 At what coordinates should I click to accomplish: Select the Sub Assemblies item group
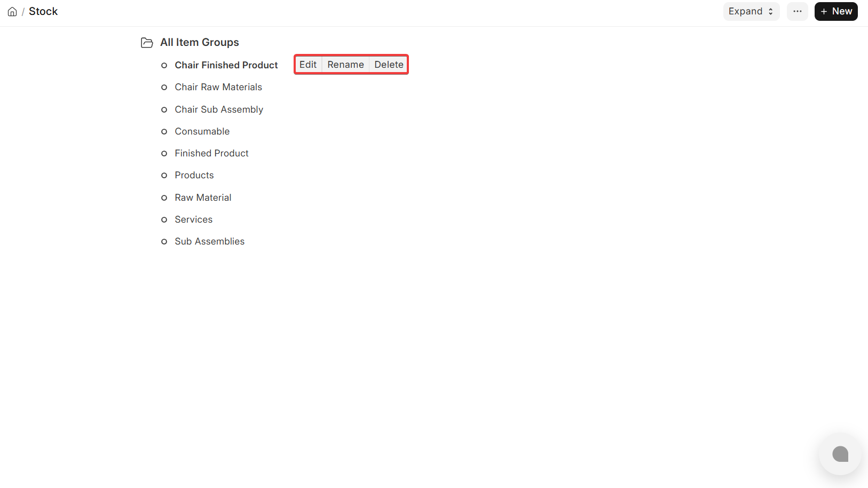[209, 241]
